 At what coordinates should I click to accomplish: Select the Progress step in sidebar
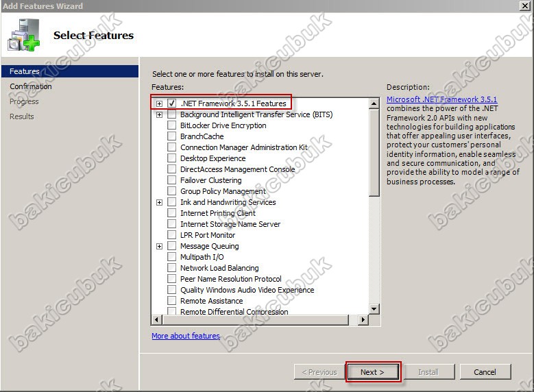[24, 101]
